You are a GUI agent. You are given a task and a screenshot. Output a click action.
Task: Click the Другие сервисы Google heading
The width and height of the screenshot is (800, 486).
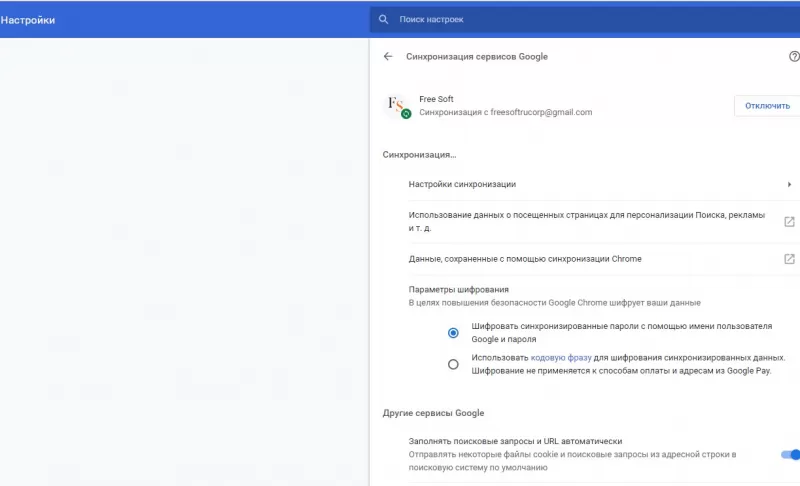pos(433,413)
